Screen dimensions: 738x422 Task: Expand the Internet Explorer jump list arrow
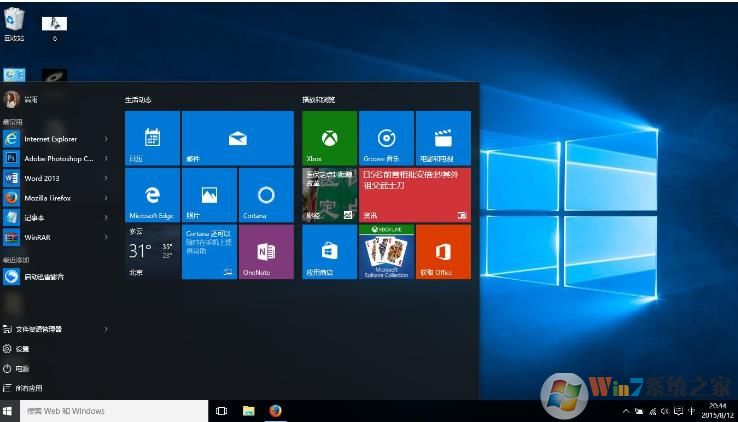pyautogui.click(x=107, y=139)
